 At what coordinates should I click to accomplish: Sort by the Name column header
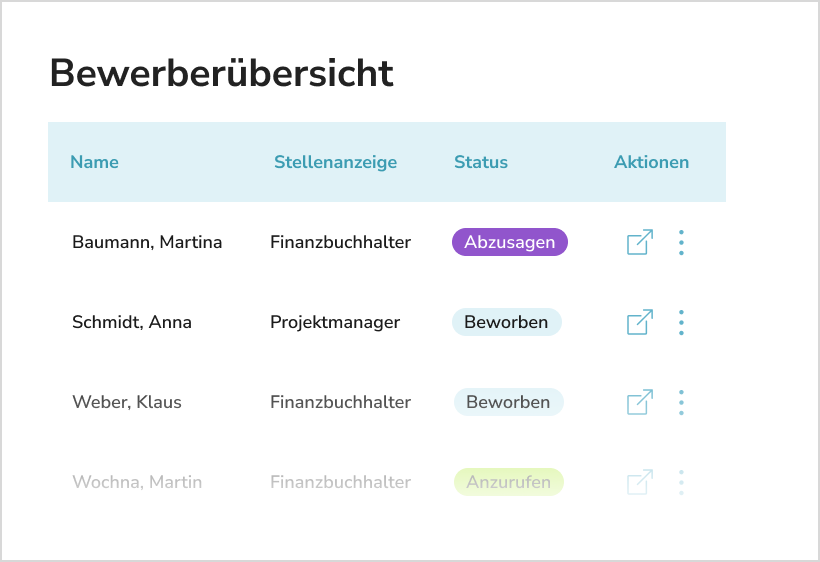[94, 162]
